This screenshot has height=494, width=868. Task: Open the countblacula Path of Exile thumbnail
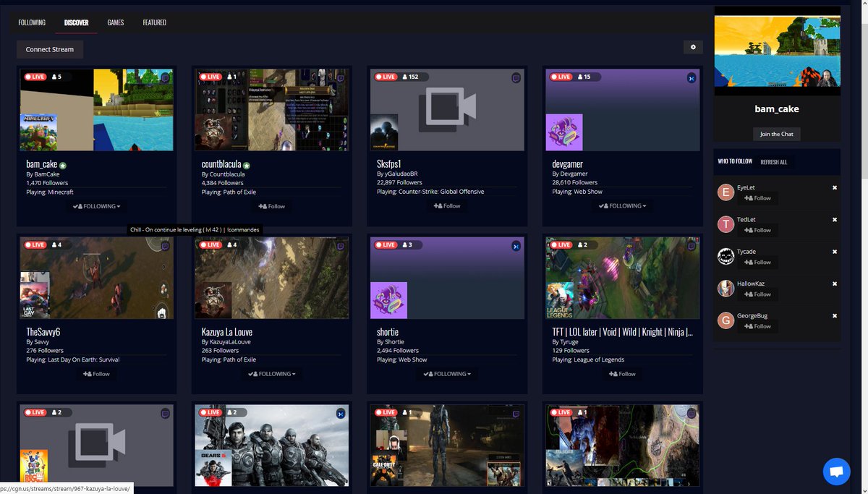(x=272, y=110)
